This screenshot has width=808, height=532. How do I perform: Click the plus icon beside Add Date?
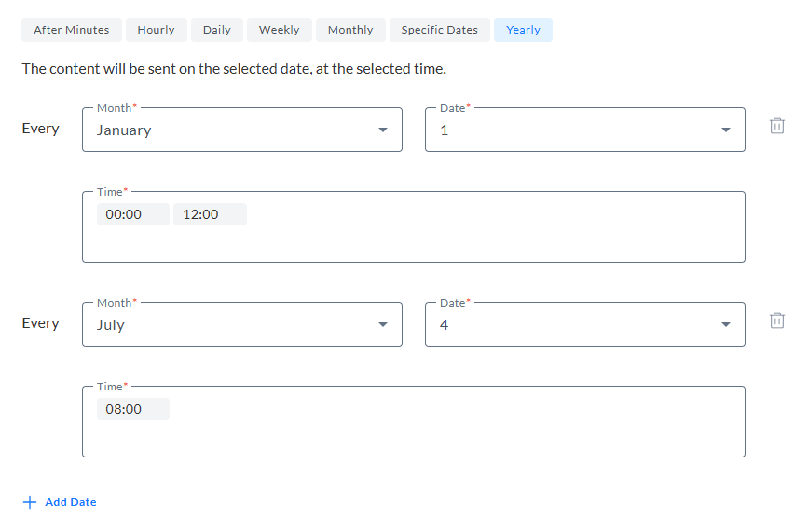(x=30, y=502)
